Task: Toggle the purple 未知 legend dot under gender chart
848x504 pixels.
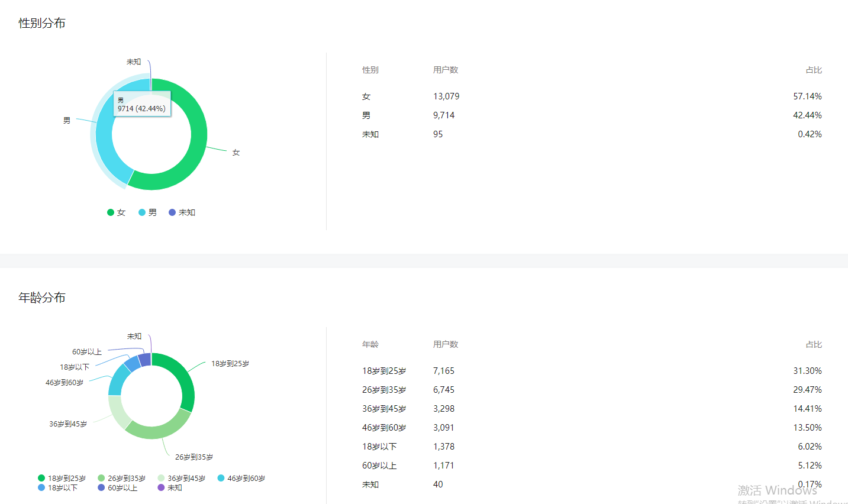Action: tap(172, 212)
